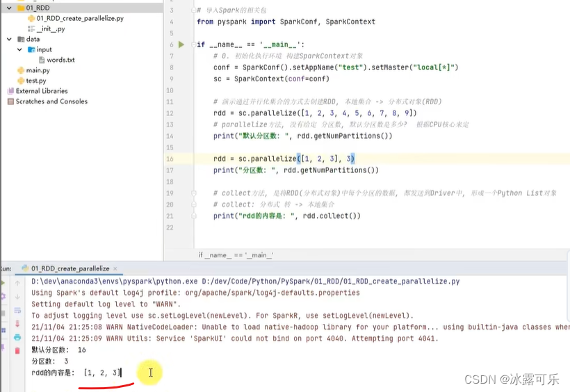Viewport: 570px width, 392px height.
Task: Select External Libraries node
Action: pos(42,91)
